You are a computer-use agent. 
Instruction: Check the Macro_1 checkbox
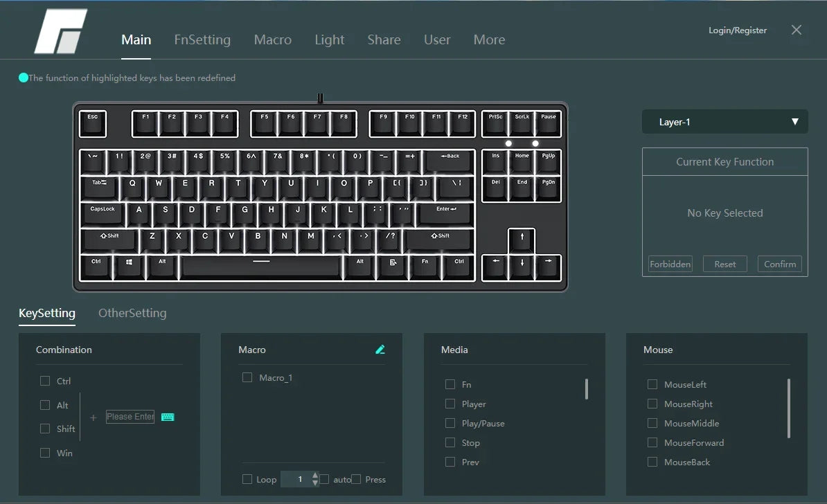click(x=247, y=377)
